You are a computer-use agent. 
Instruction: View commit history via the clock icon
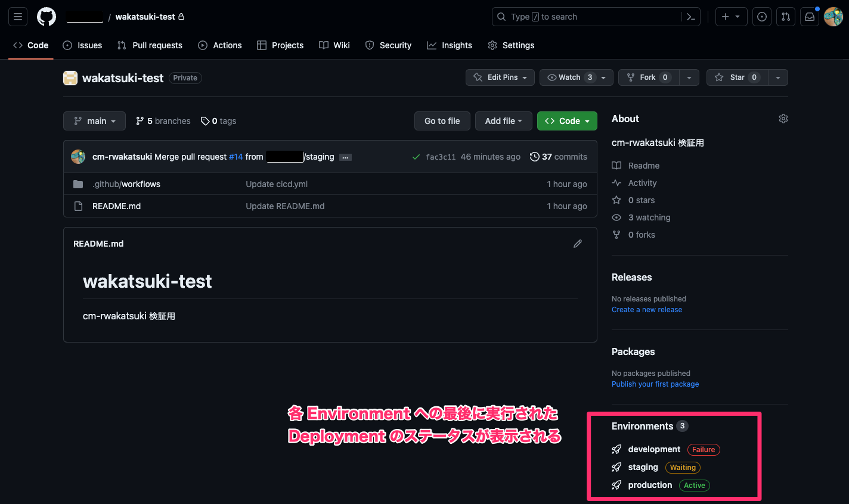[534, 157]
